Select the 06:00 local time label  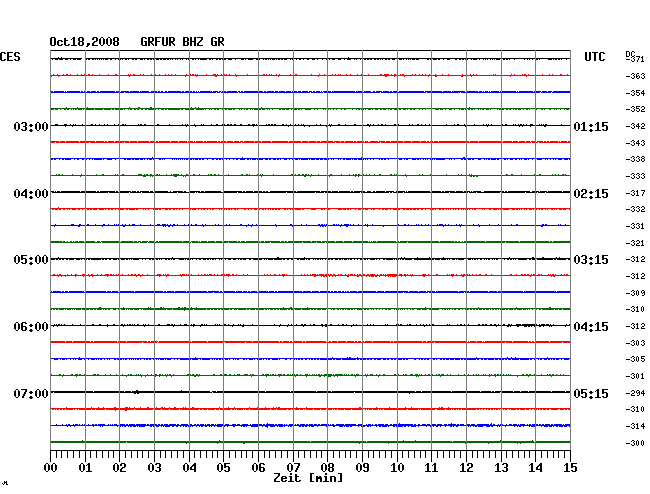point(31,327)
